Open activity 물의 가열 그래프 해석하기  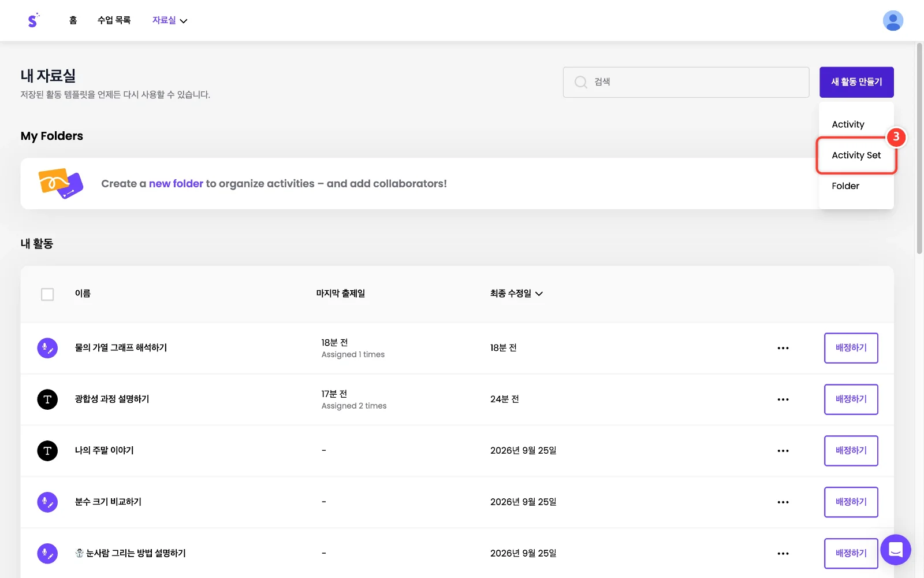pyautogui.click(x=121, y=348)
